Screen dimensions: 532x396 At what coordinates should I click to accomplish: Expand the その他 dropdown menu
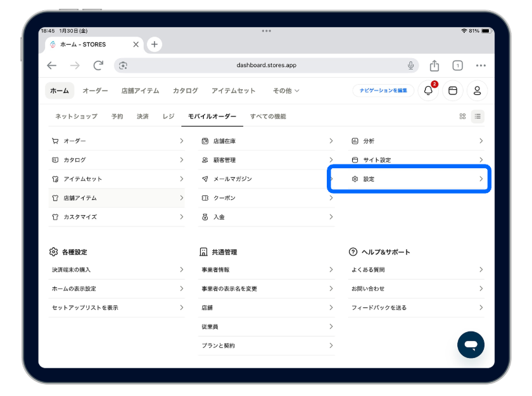tap(286, 91)
